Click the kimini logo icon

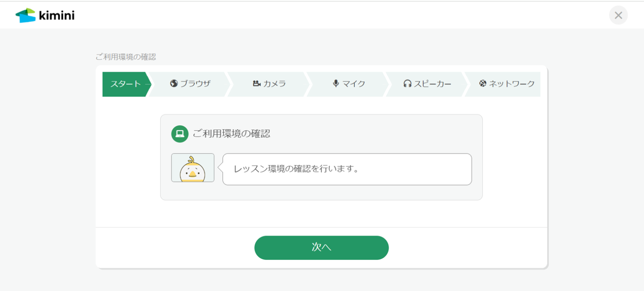[26, 16]
